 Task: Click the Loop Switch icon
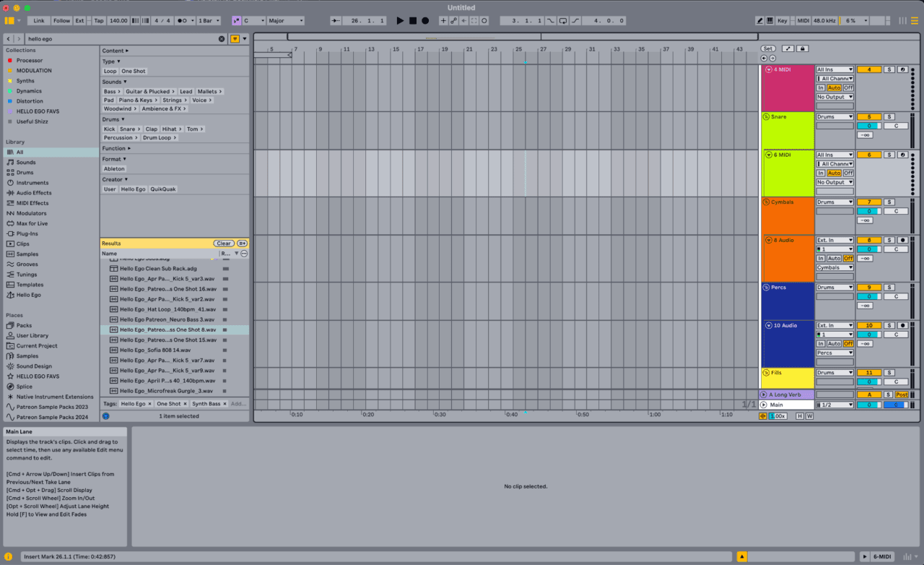(x=563, y=21)
